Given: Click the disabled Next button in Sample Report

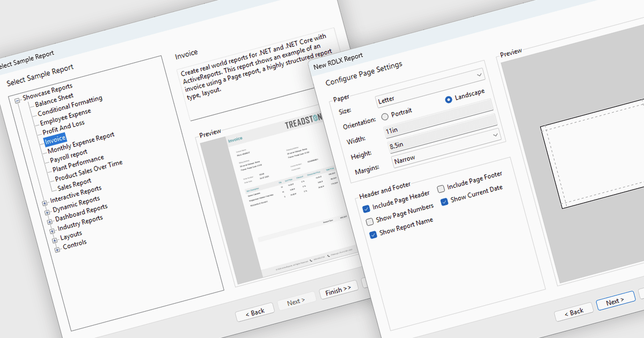Looking at the screenshot, I should click(x=296, y=302).
